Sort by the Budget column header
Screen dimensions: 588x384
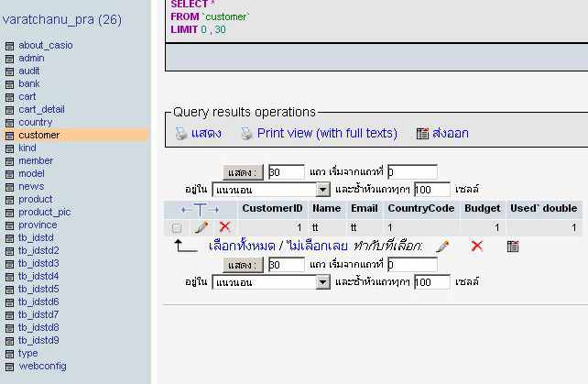point(483,208)
